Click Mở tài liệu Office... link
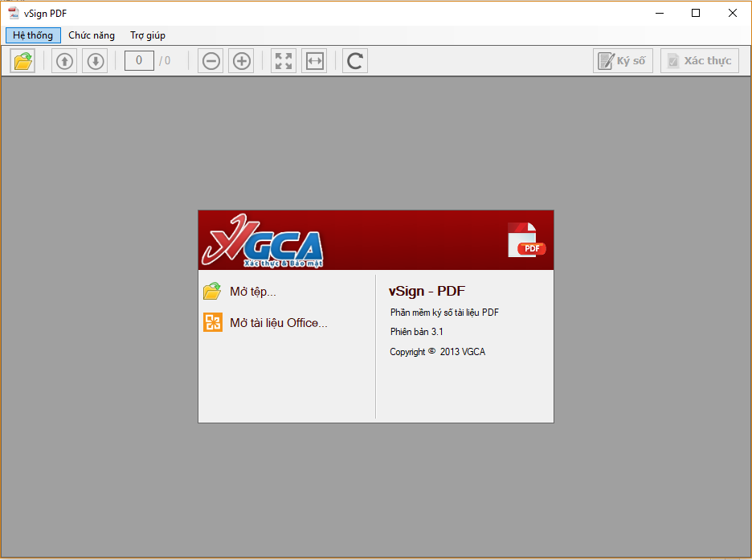 pyautogui.click(x=278, y=323)
